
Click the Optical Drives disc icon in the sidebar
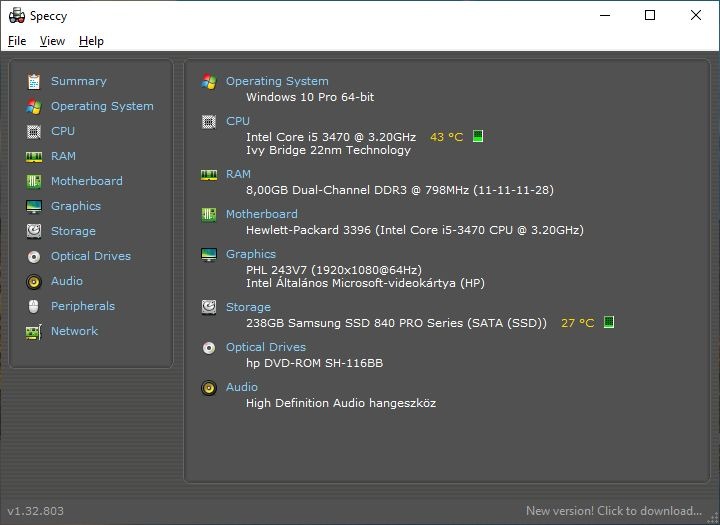pyautogui.click(x=34, y=256)
